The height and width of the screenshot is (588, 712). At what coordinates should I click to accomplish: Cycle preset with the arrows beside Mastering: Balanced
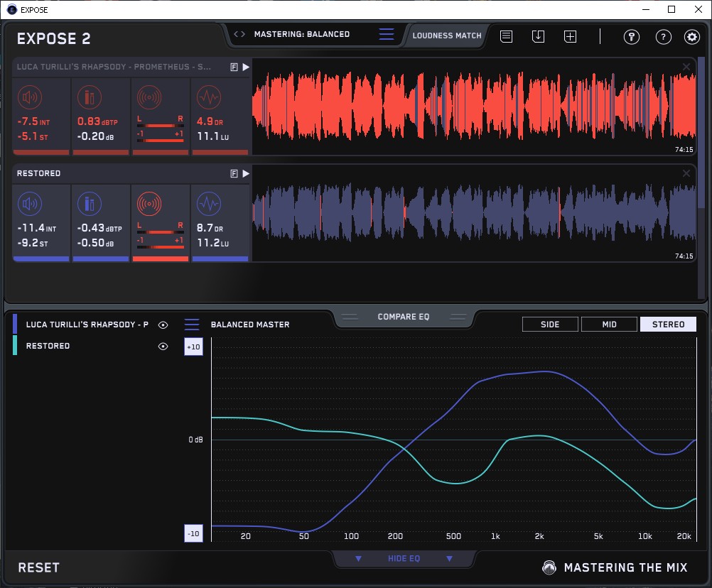click(239, 34)
